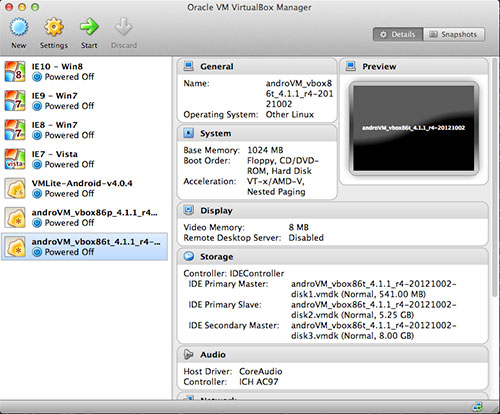Screen dimensions: 500x414
Task: Click the "VT-x/AMD-V," acceleration value
Action: click(276, 181)
